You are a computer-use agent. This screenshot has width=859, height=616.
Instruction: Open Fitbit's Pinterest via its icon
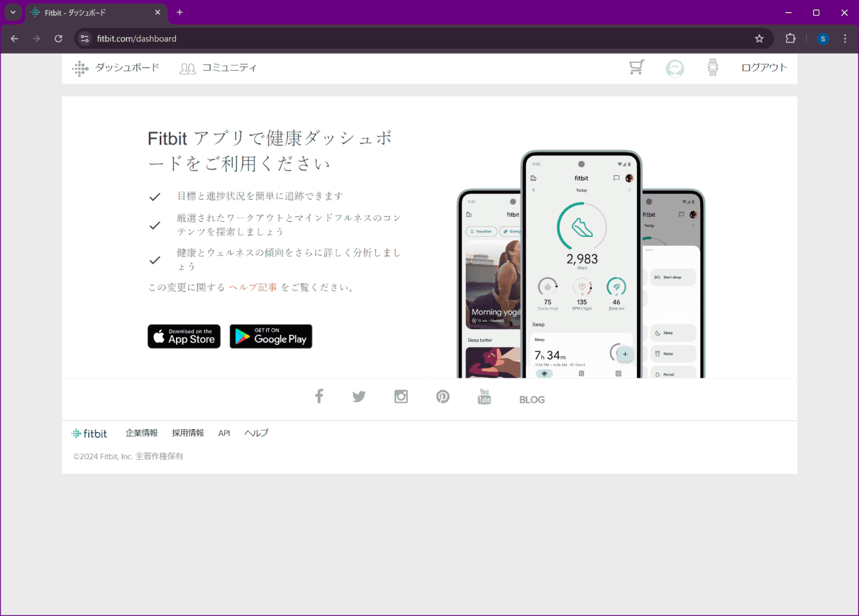442,396
